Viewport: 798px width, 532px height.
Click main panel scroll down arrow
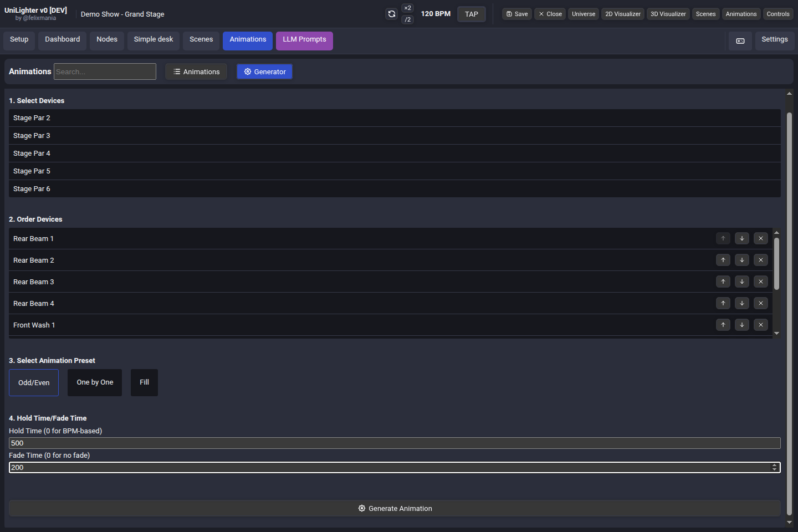click(789, 522)
